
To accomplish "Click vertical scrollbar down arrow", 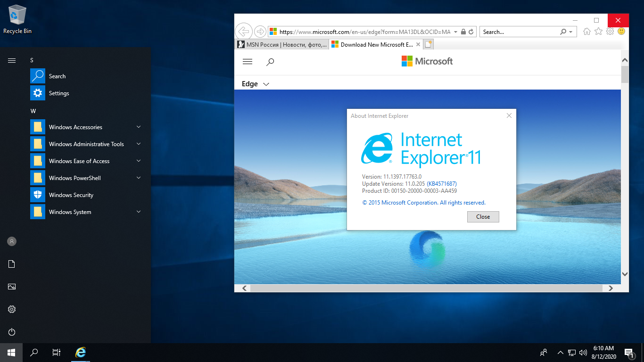I will pos(625,274).
